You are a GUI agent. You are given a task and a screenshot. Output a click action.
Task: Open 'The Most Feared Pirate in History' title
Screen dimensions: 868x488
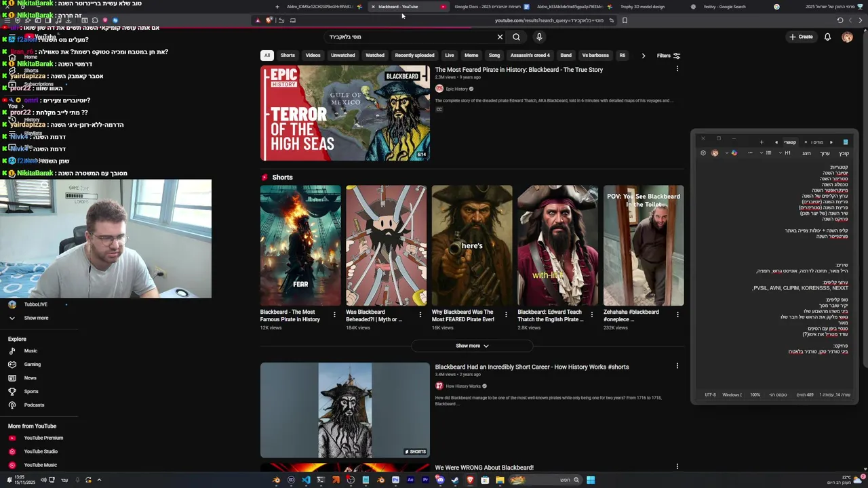pyautogui.click(x=519, y=70)
